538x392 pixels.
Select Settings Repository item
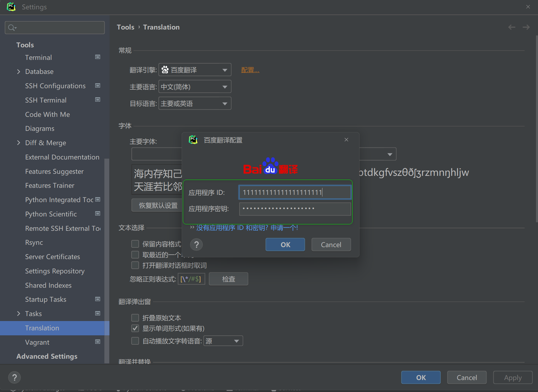(55, 271)
